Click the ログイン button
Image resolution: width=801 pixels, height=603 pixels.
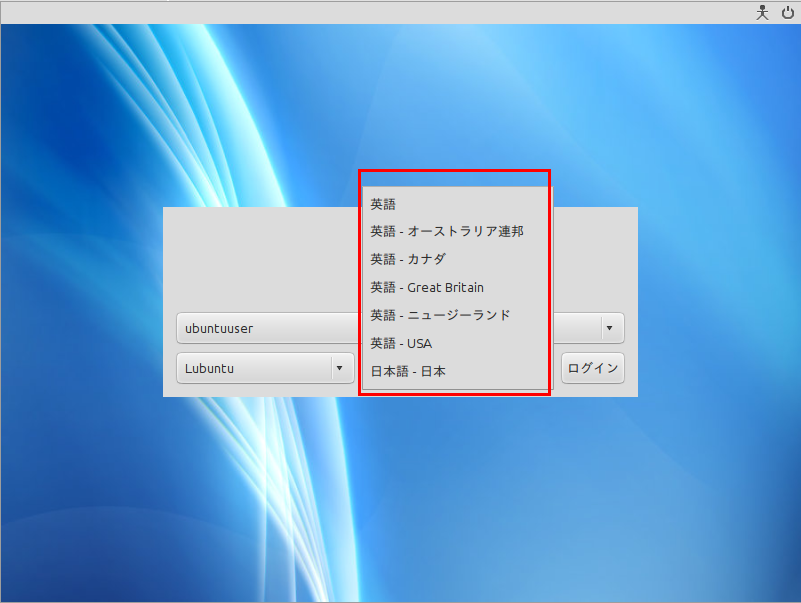click(x=593, y=368)
